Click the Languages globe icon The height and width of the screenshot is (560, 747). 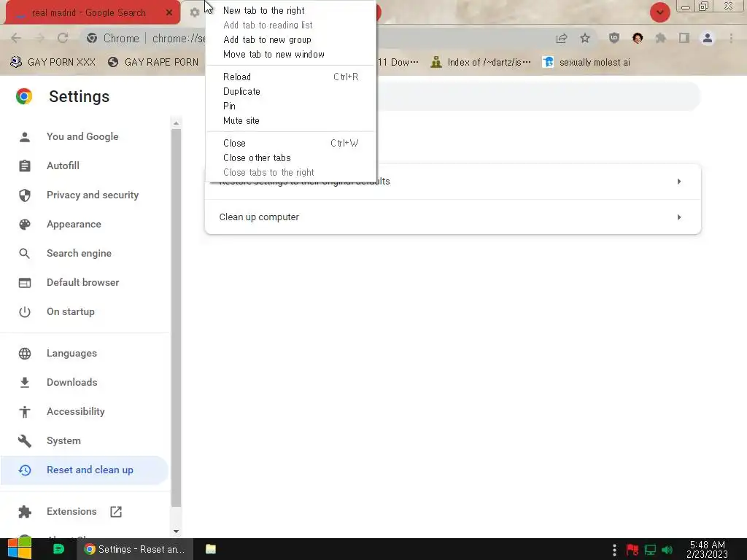click(25, 354)
